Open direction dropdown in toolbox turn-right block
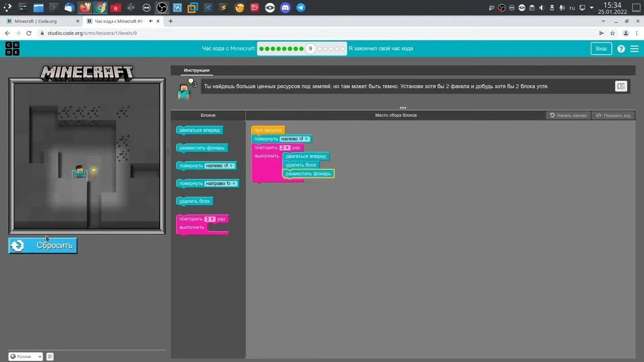The image size is (644, 362). point(221,184)
